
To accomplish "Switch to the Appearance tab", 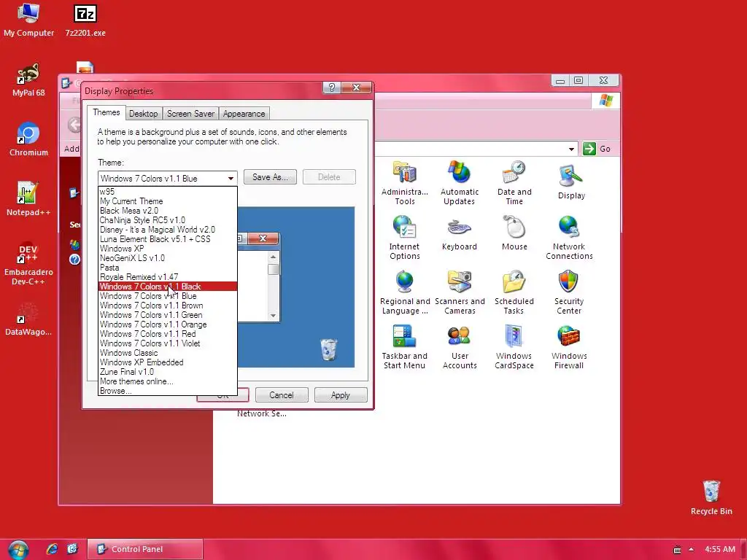I will coord(244,114).
